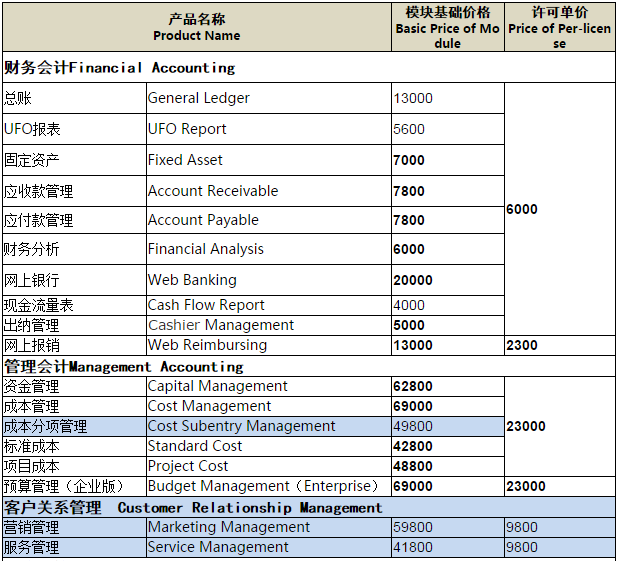Viewport: 618px width, 561px height.
Task: Select the Price of Per-license header
Action: pyautogui.click(x=559, y=27)
